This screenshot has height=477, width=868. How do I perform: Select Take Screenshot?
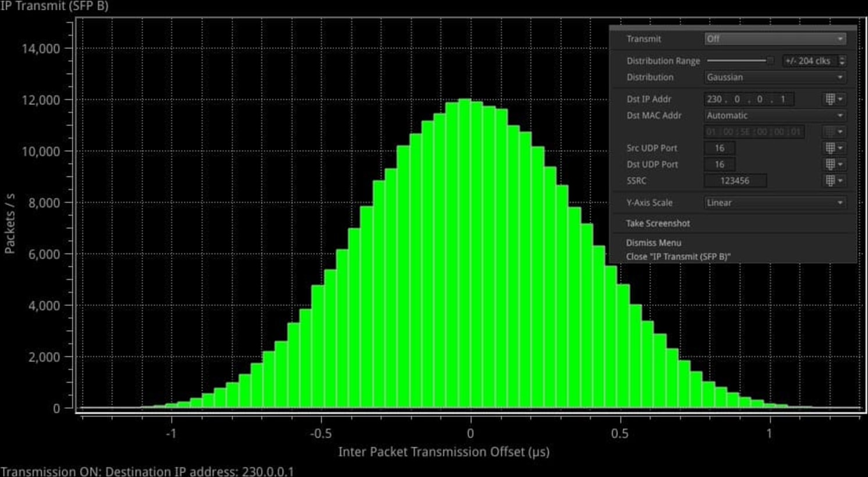pos(657,223)
